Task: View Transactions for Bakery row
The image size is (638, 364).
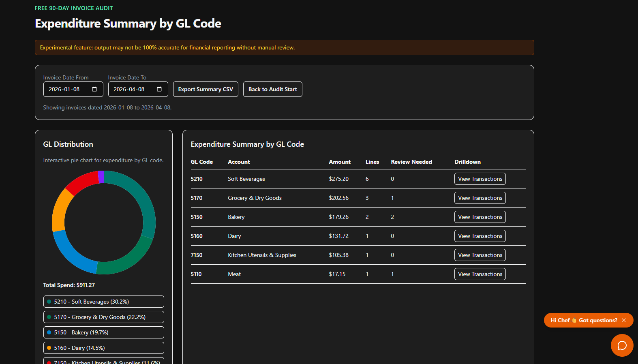Action: (480, 217)
